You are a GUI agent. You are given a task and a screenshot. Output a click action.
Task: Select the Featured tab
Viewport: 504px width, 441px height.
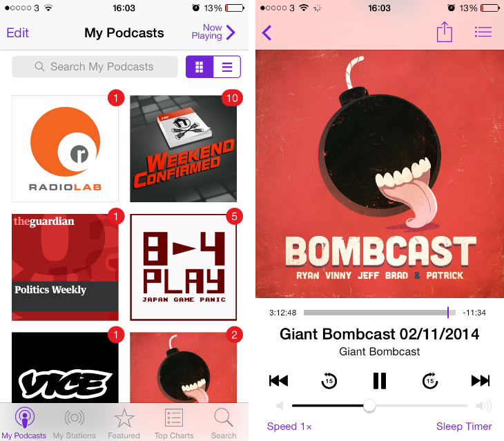(124, 422)
